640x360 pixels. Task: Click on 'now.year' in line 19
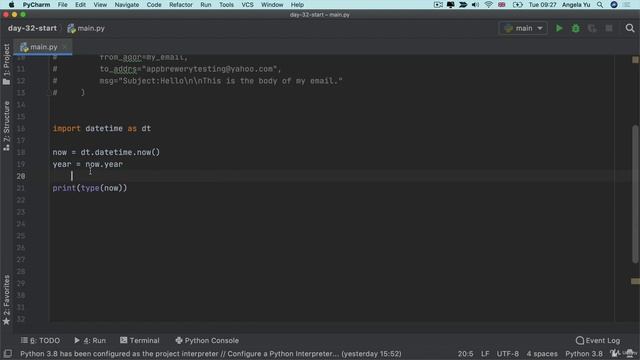click(104, 164)
